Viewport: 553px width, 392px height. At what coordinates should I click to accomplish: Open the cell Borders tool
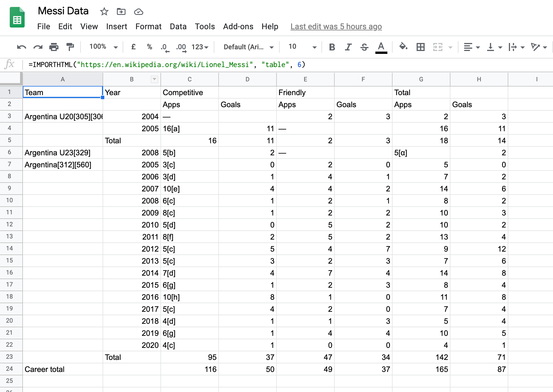[420, 47]
